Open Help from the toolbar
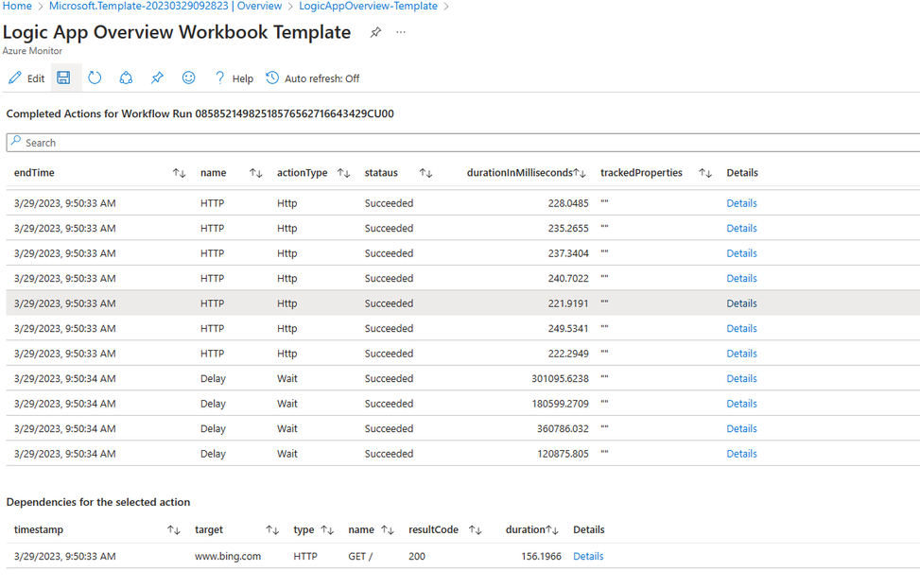 (x=234, y=78)
